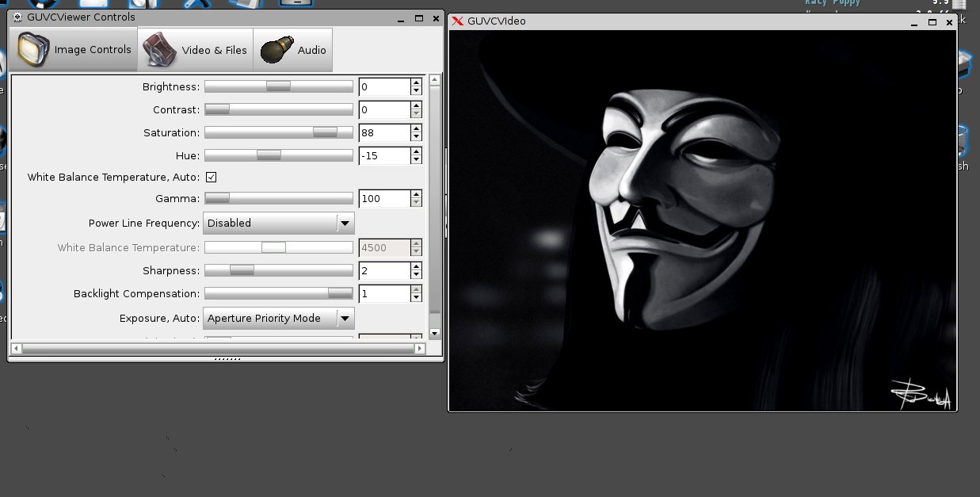Click the 'Saturation:' label

pos(172,132)
